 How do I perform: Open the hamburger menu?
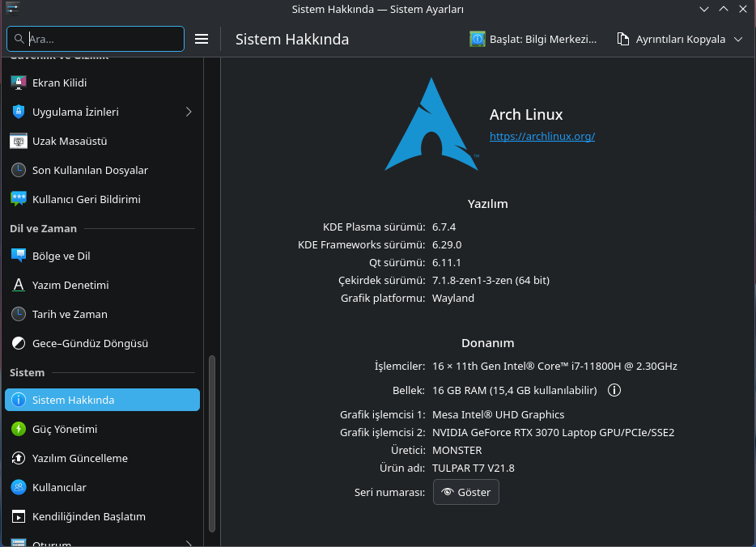(202, 39)
